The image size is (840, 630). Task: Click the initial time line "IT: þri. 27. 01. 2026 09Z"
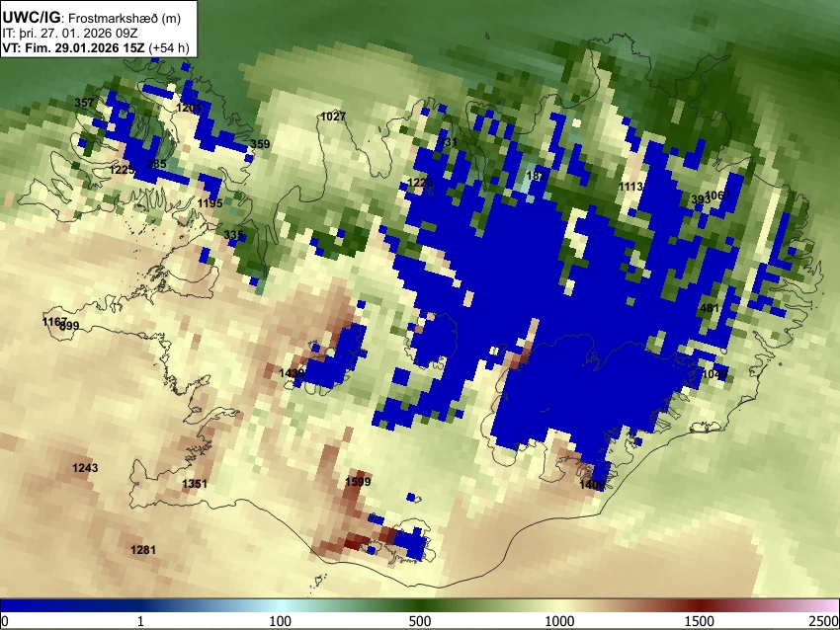coord(70,34)
